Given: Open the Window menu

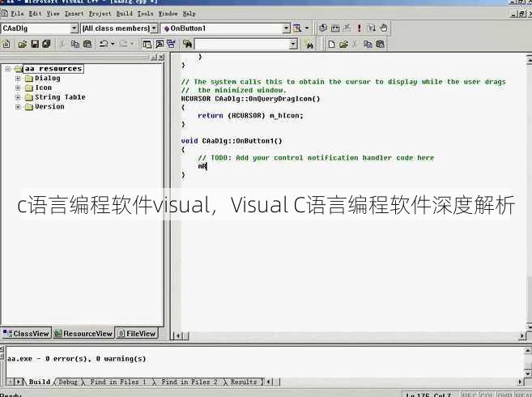Looking at the screenshot, I should pos(168,14).
